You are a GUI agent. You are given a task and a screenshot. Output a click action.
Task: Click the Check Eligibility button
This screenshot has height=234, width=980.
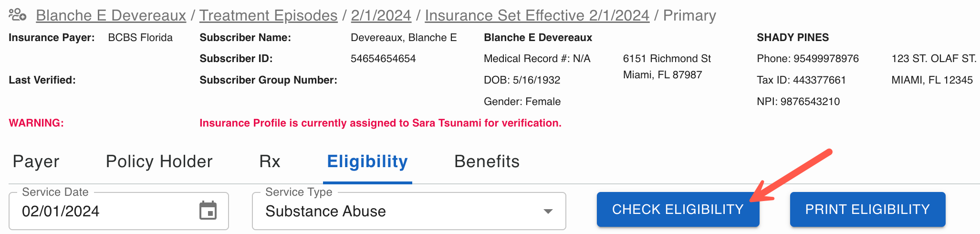[x=678, y=209]
